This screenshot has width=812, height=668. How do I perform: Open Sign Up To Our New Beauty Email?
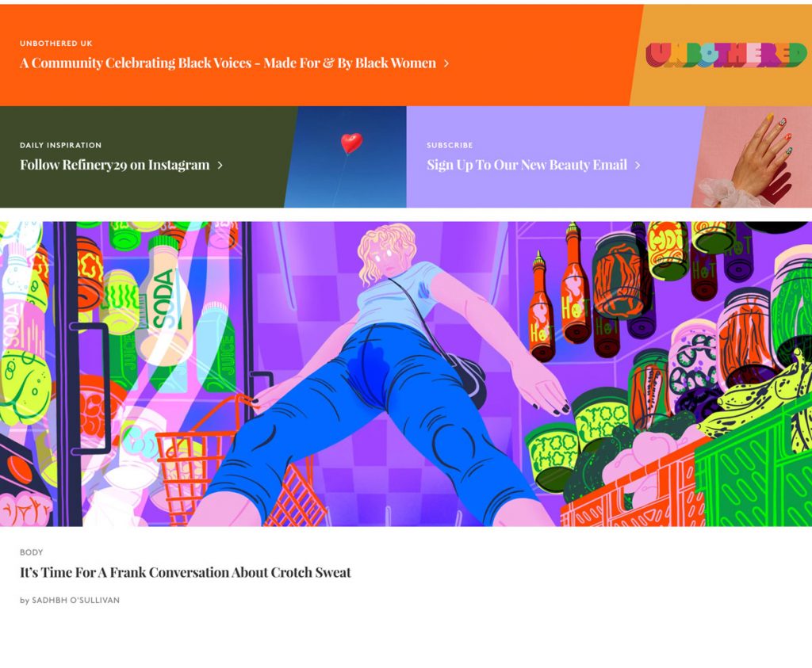point(527,165)
